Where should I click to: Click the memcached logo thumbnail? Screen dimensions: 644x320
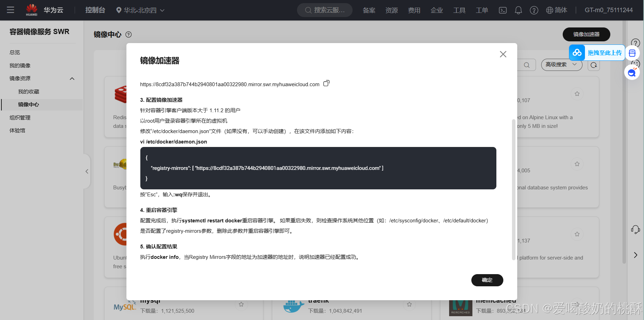461,308
